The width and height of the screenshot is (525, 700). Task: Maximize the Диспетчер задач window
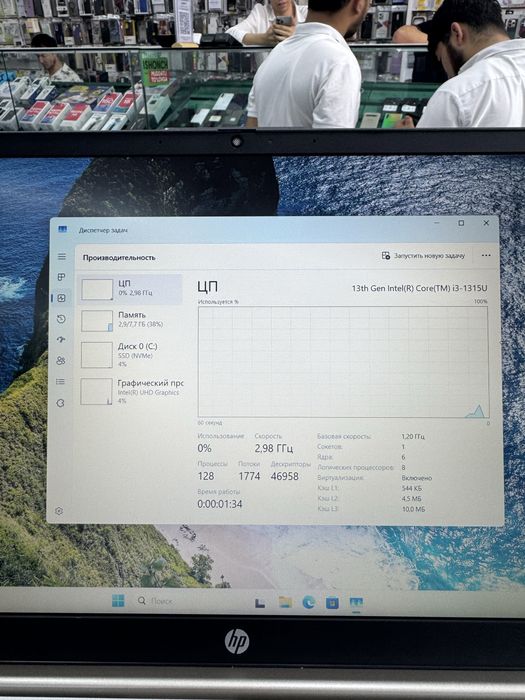pyautogui.click(x=461, y=223)
